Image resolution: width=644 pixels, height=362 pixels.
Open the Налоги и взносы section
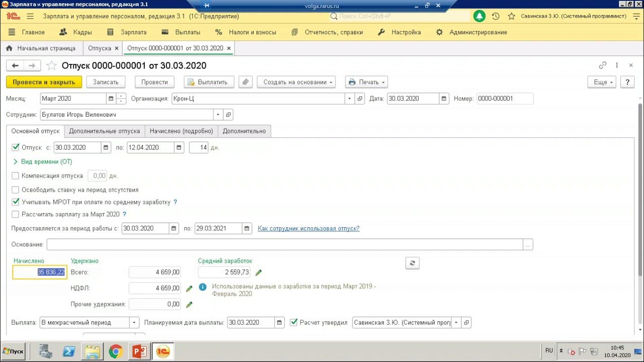click(x=246, y=32)
